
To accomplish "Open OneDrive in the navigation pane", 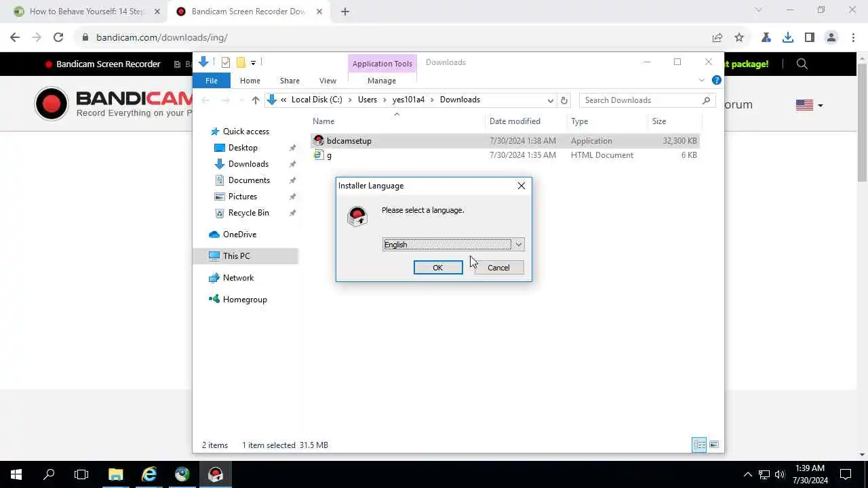I will (239, 235).
